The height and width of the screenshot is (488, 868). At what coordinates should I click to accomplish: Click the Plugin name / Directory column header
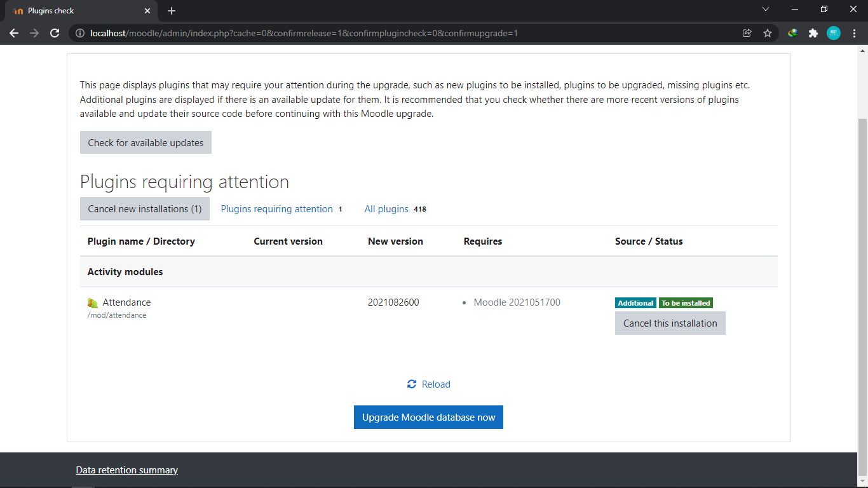pyautogui.click(x=141, y=241)
